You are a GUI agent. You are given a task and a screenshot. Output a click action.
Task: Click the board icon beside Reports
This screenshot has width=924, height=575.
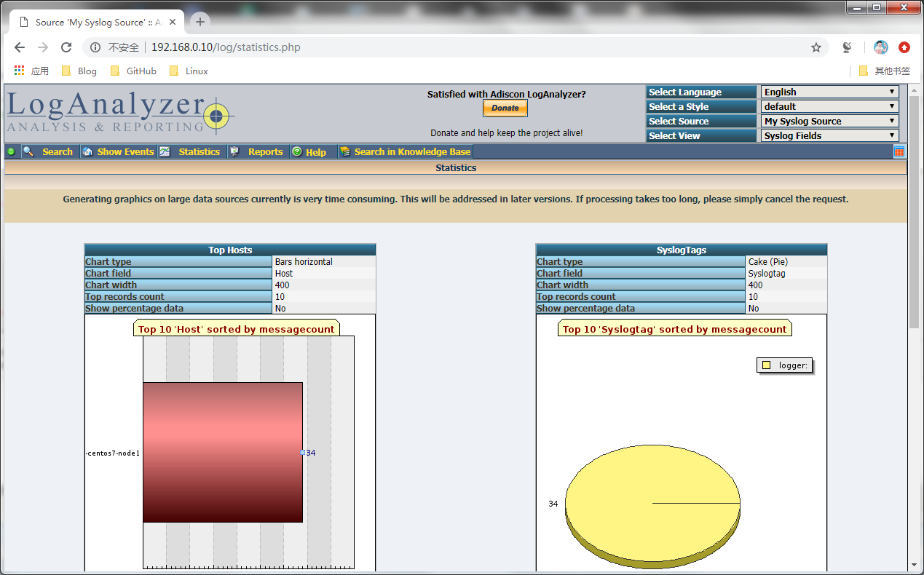point(234,151)
